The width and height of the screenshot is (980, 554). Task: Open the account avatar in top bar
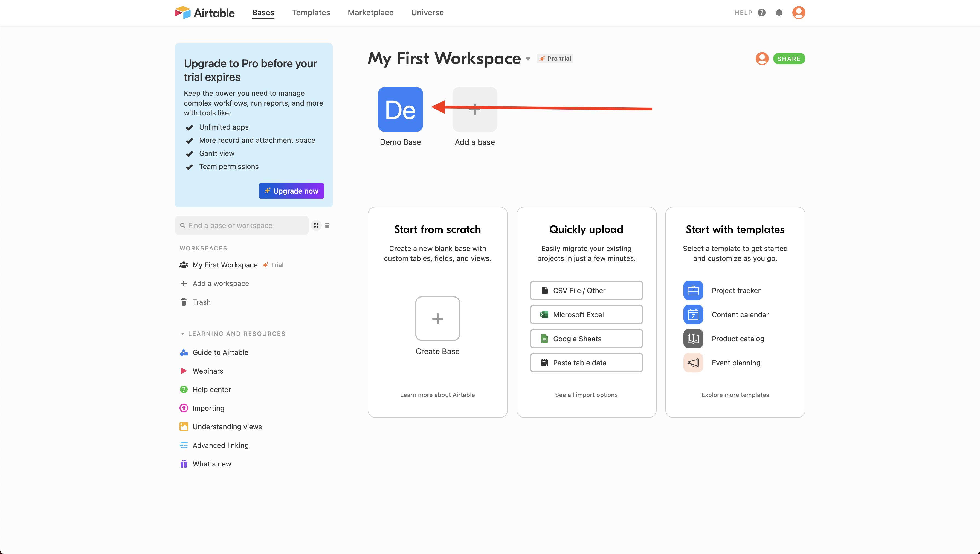pos(798,13)
